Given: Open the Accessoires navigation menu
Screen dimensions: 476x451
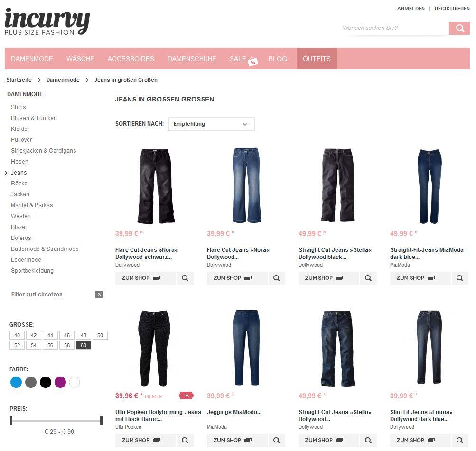Looking at the screenshot, I should 131,59.
